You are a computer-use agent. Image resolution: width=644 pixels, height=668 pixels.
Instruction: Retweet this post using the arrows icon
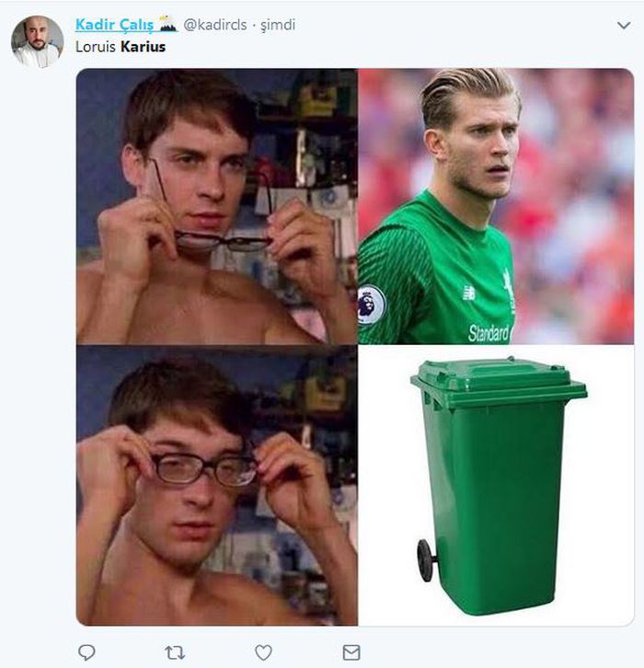[175, 652]
